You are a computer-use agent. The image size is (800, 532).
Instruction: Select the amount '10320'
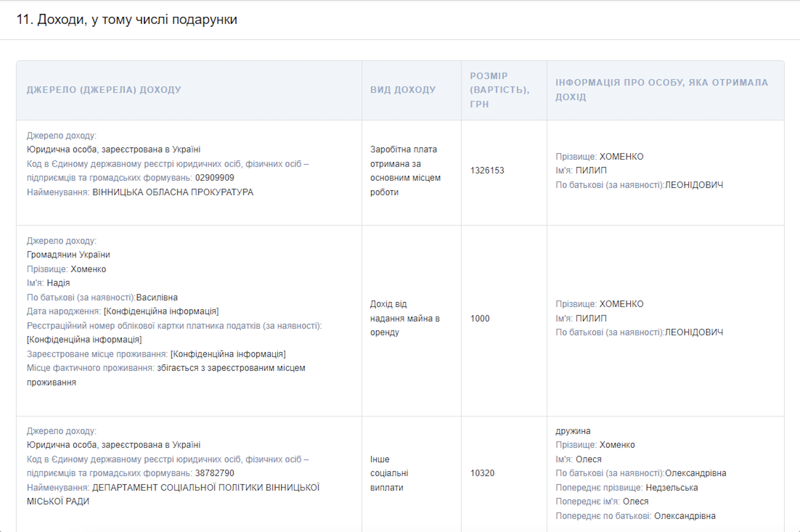point(482,473)
